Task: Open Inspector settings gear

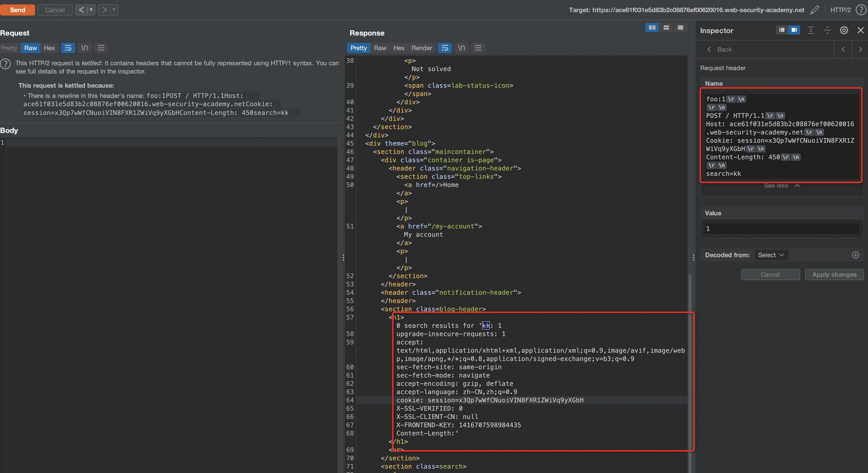Action: click(x=844, y=30)
